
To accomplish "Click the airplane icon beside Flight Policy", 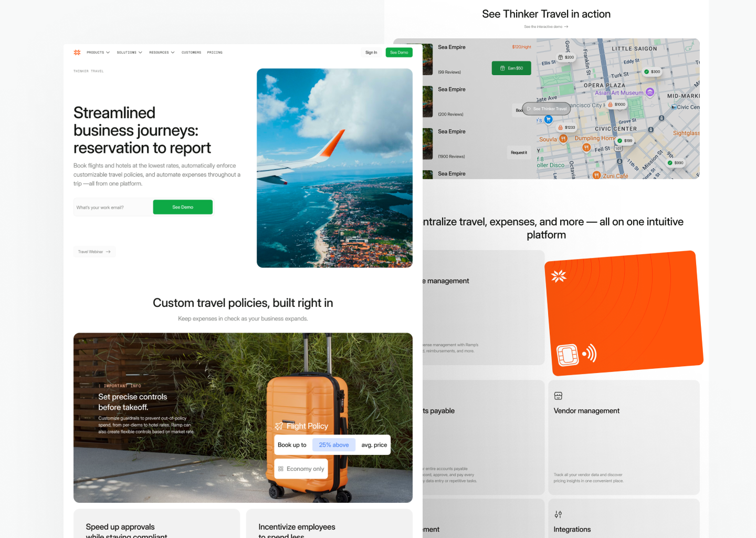I will point(279,426).
